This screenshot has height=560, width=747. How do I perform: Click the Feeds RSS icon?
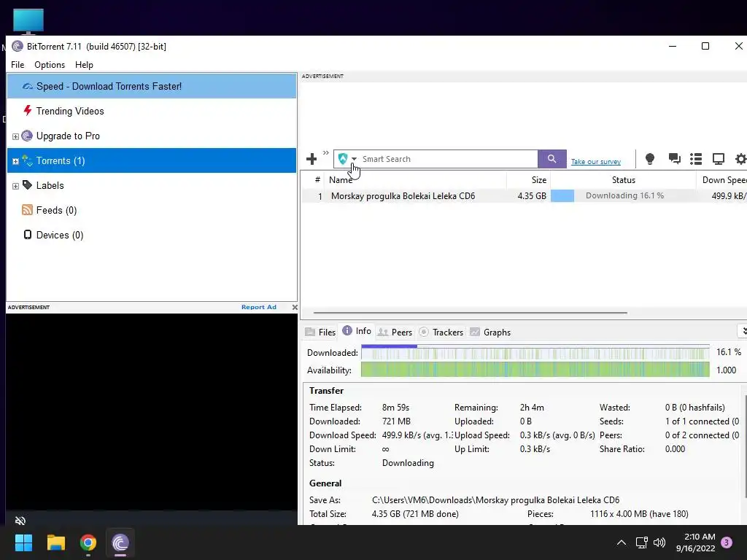pos(27,210)
